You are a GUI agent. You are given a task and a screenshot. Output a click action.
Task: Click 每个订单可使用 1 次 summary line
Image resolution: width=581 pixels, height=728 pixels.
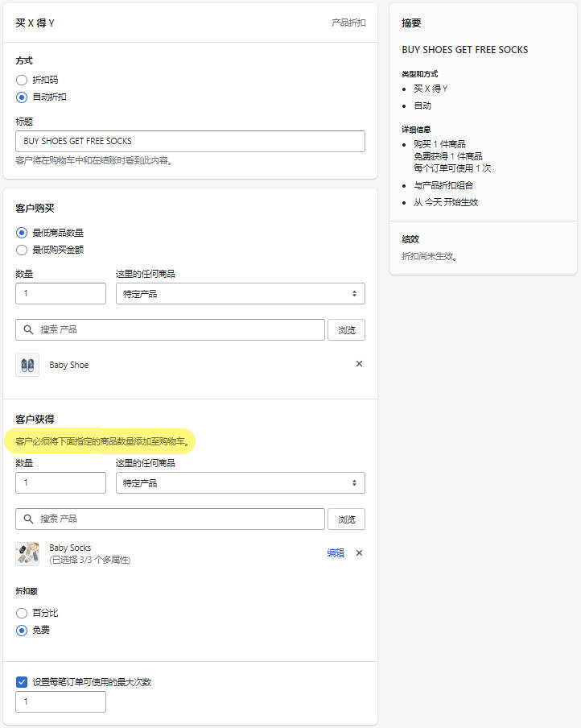pos(452,168)
